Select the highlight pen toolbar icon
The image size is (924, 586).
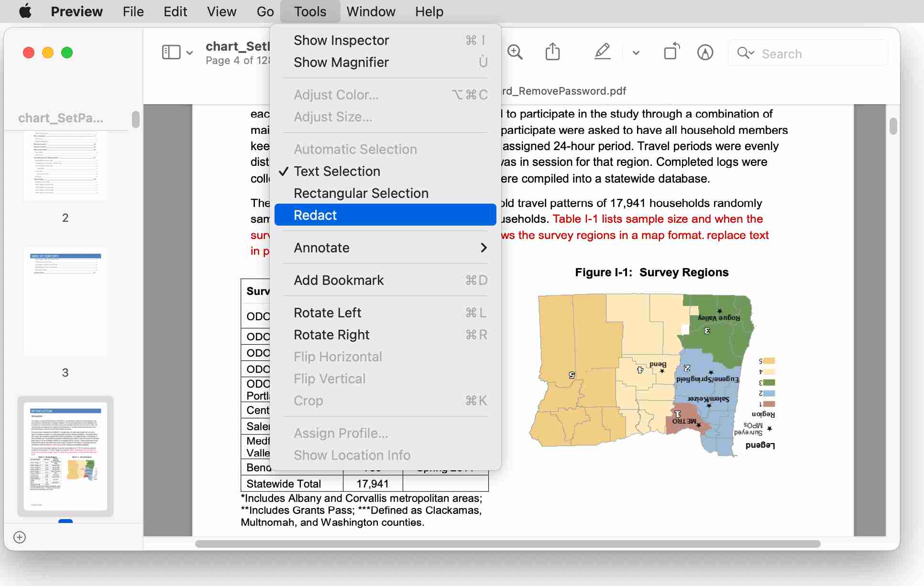[603, 52]
